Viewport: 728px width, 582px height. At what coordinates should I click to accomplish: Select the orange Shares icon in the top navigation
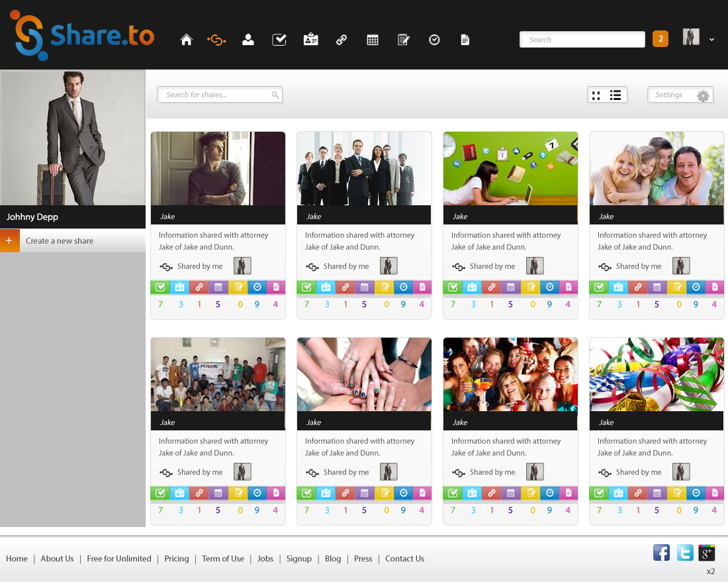pos(217,39)
